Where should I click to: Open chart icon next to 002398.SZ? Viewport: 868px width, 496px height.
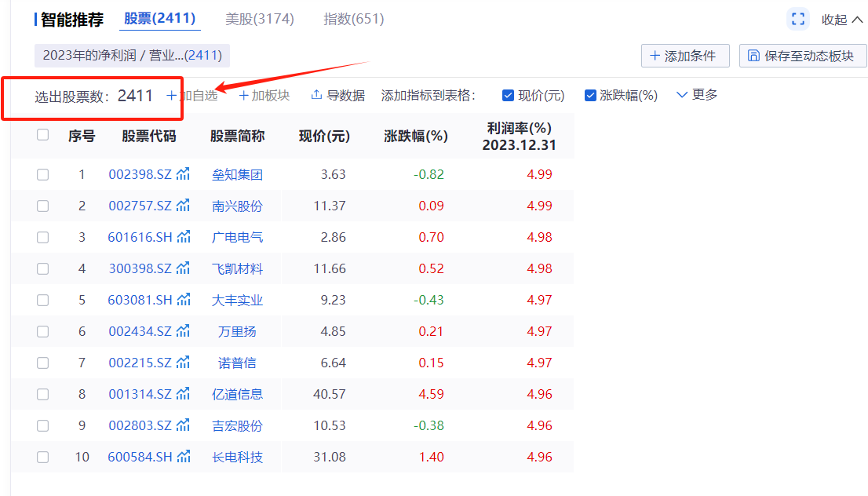(x=183, y=174)
